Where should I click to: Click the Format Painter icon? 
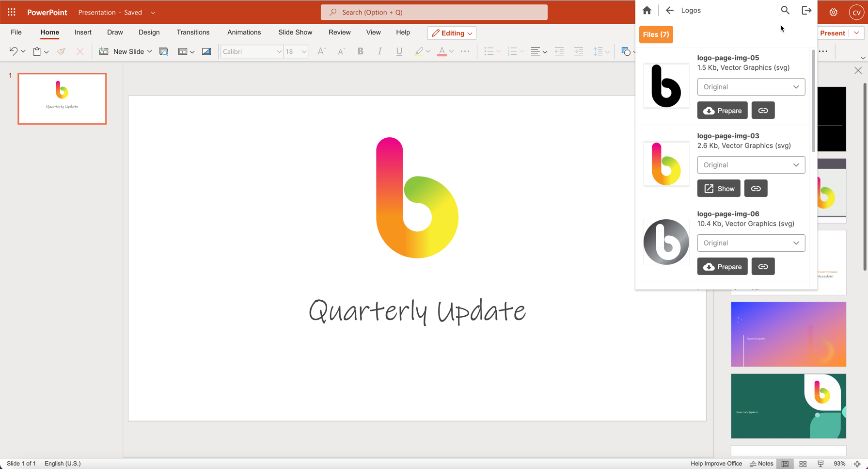(61, 51)
